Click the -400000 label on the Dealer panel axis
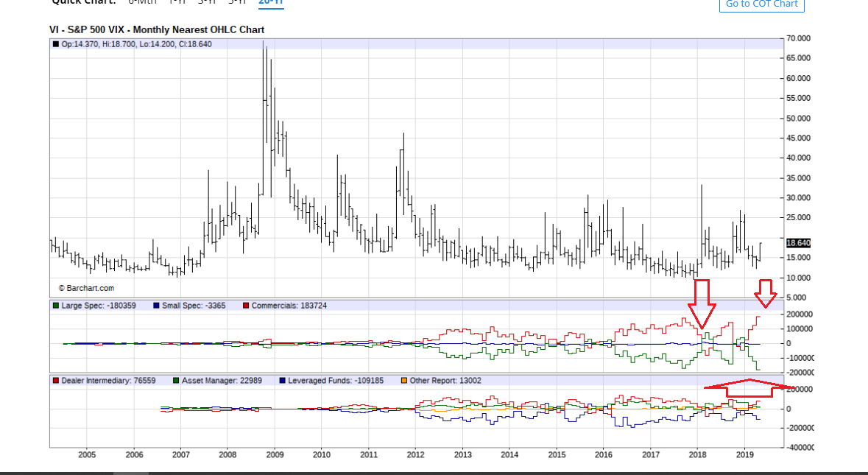 (x=800, y=447)
